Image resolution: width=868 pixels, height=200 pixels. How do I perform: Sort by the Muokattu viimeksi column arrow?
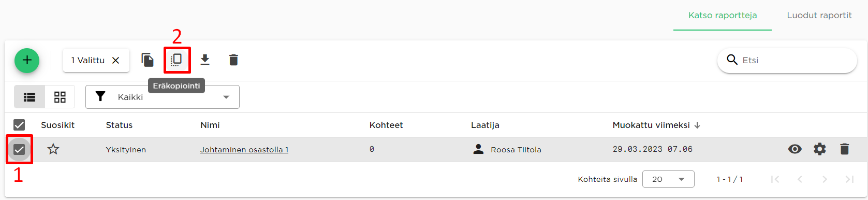(697, 125)
